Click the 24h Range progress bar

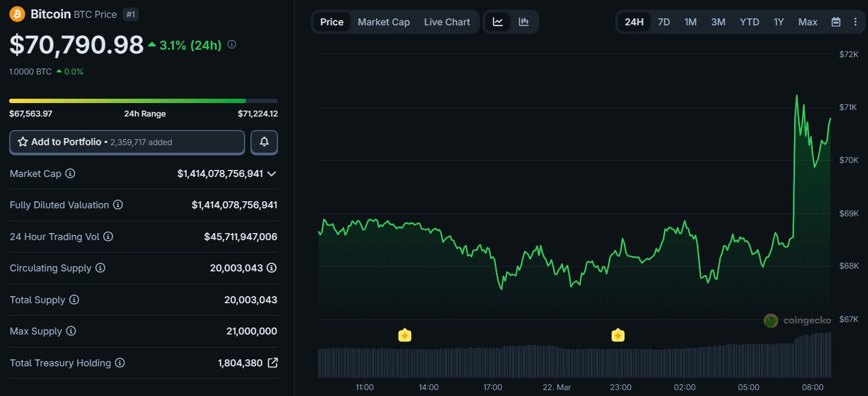pos(143,101)
